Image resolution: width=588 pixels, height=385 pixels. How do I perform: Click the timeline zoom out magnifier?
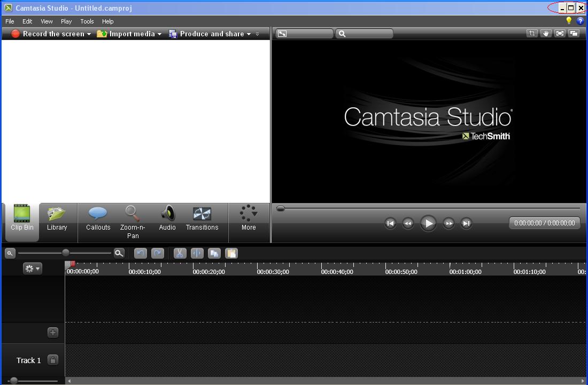[10, 254]
